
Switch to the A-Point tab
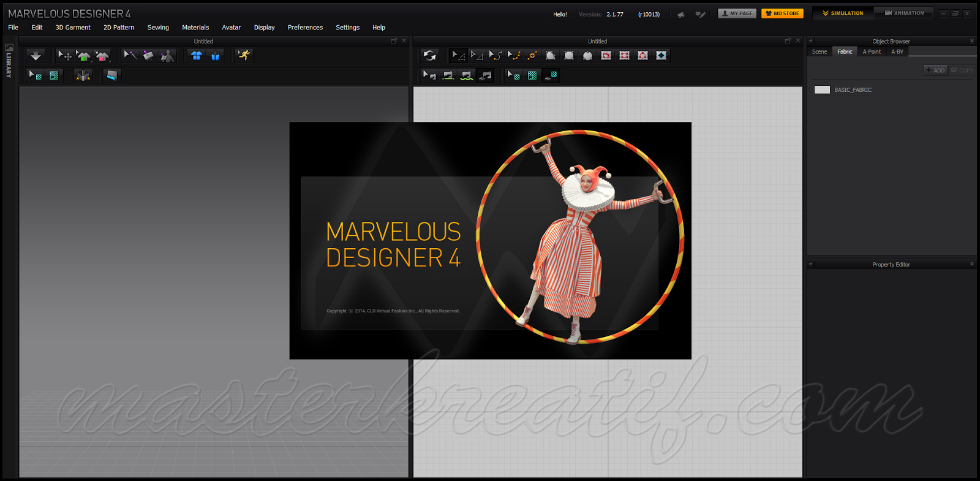[872, 52]
